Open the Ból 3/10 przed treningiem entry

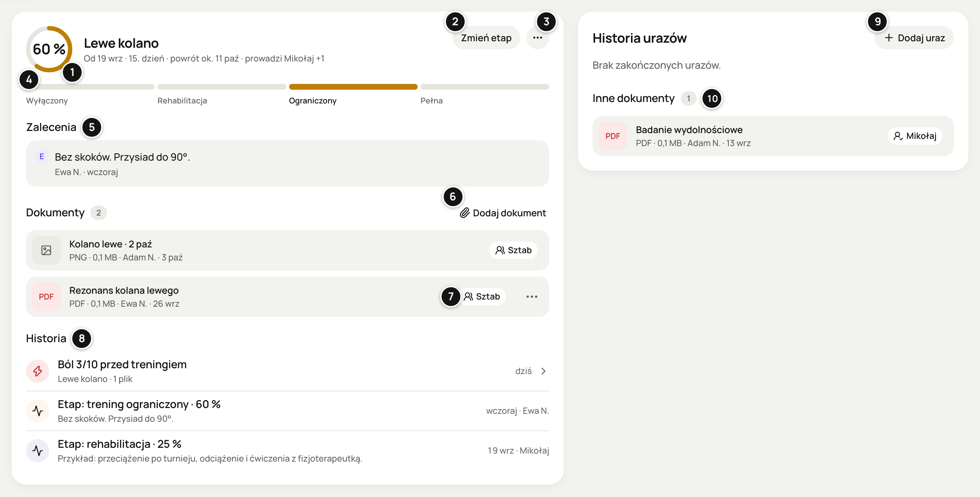(x=287, y=371)
